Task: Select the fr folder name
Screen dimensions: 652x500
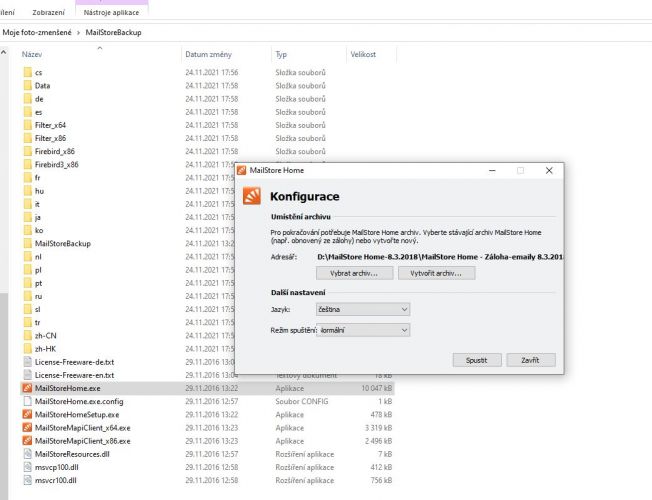Action: [x=38, y=178]
